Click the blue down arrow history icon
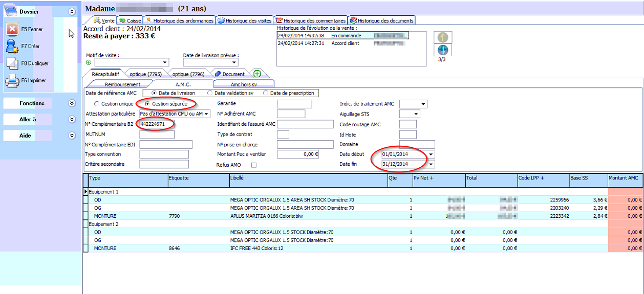644x294 pixels. tap(443, 50)
